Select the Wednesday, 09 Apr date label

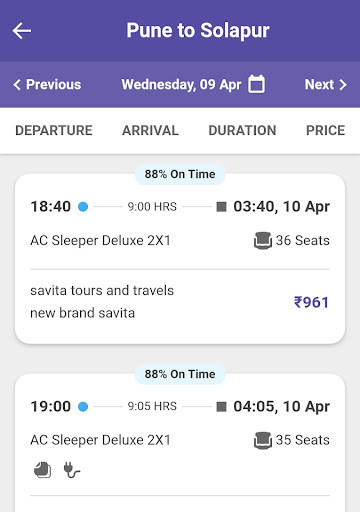click(x=181, y=84)
